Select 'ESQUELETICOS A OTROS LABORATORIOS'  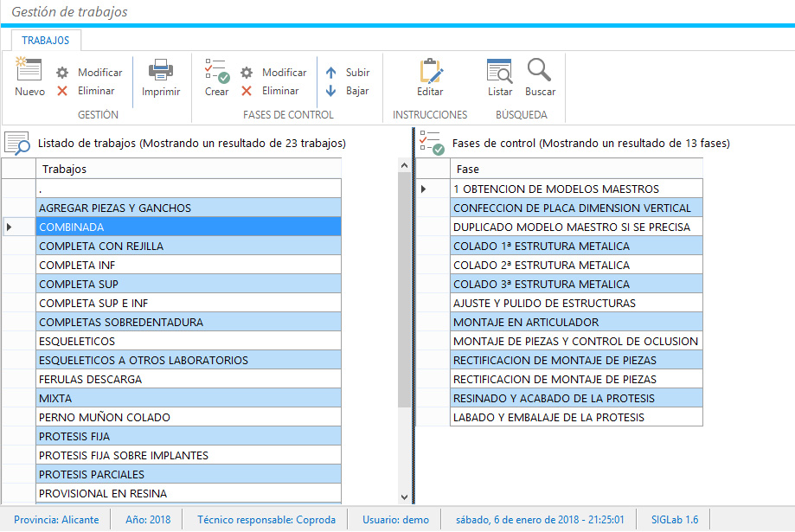(x=189, y=360)
